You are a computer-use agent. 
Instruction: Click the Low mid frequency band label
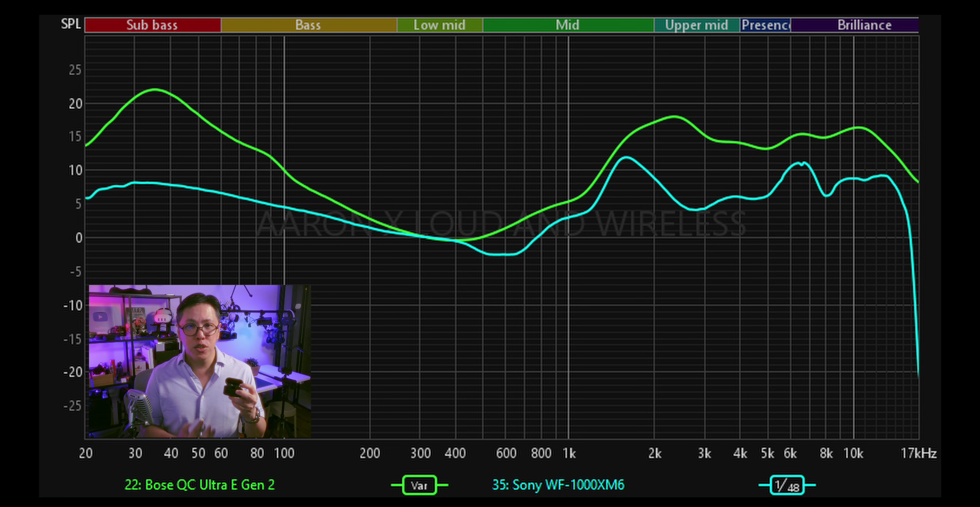tap(440, 25)
